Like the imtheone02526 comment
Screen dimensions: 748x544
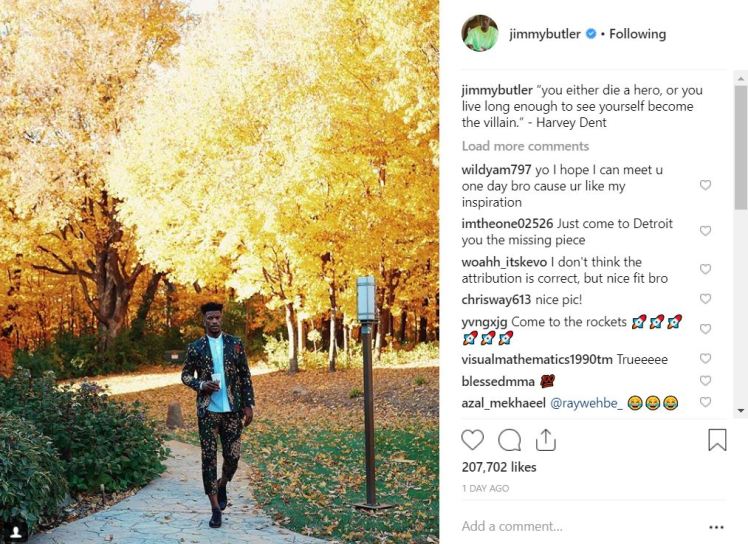coord(705,231)
